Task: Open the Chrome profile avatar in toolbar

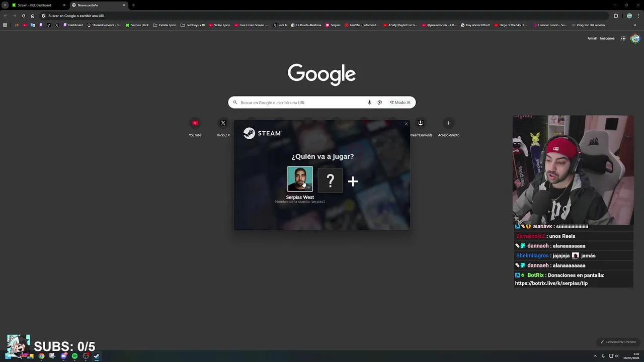Action: tap(629, 16)
